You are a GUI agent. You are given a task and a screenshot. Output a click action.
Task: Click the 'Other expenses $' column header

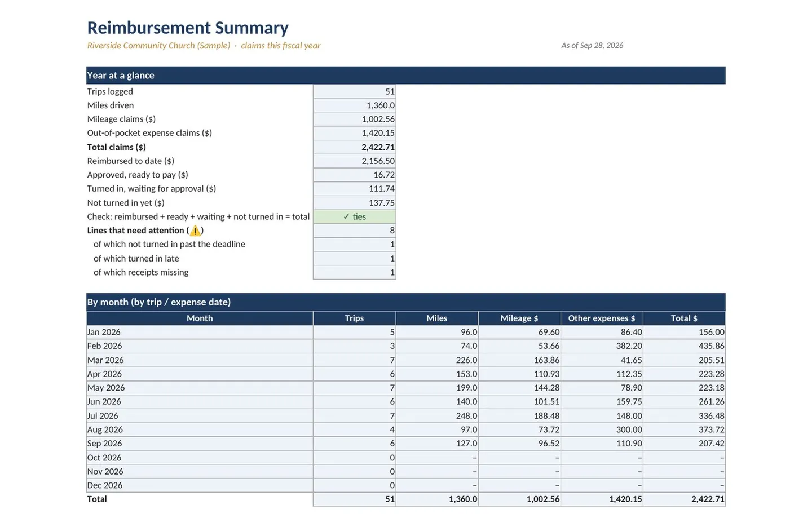[602, 318]
